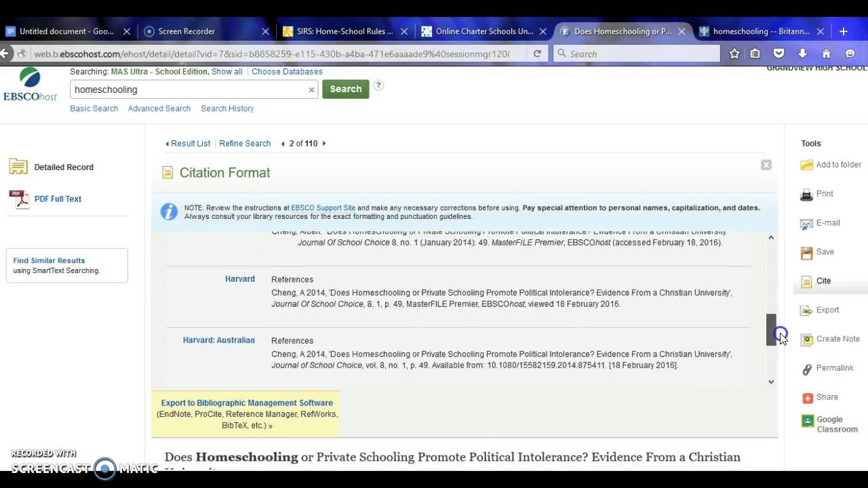
Task: Switch to Online Charter Schools tab
Action: pyautogui.click(x=484, y=31)
